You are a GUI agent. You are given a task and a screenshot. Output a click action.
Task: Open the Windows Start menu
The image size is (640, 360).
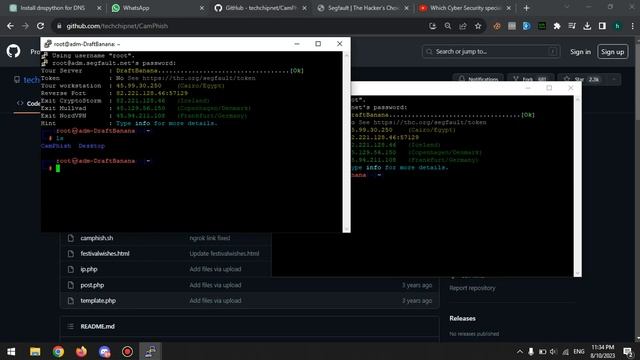[11, 351]
